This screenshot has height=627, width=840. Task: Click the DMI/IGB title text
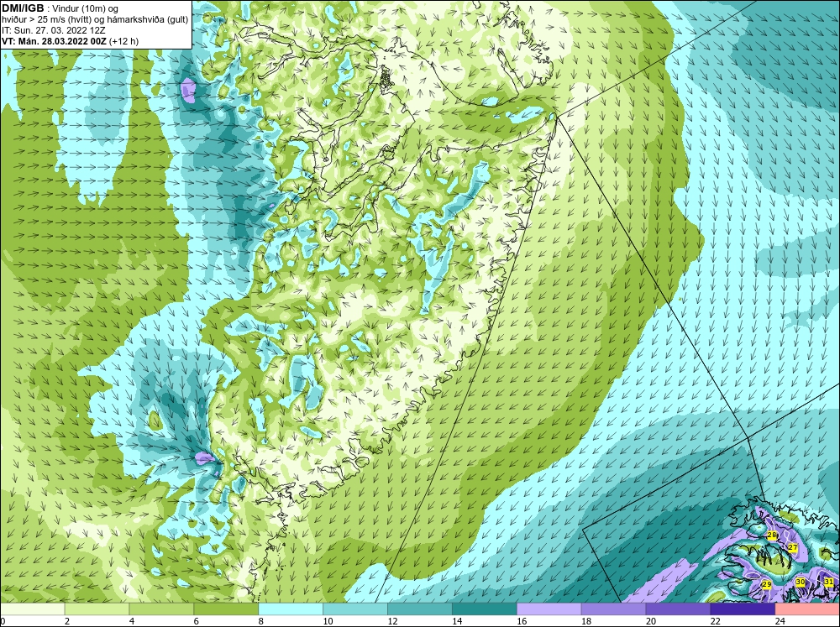pos(23,8)
